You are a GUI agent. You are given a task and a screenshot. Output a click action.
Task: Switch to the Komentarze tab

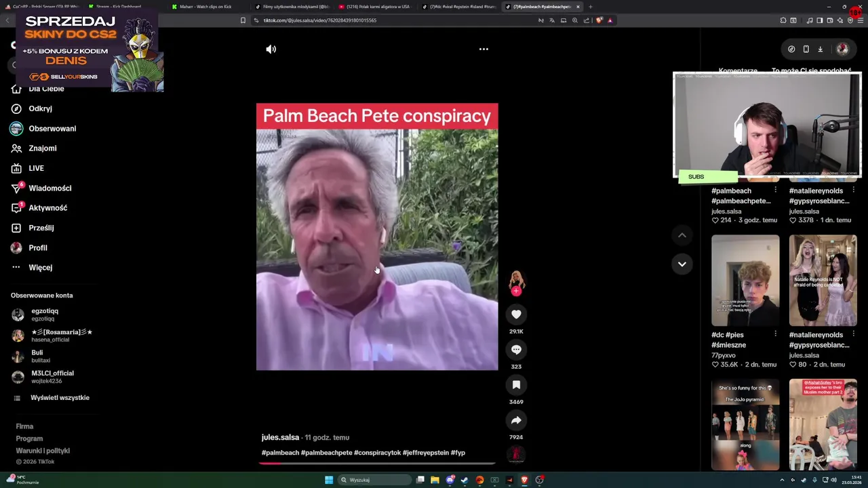(x=738, y=70)
